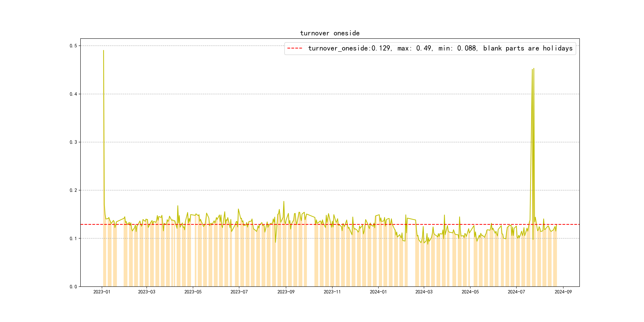Viewport: 644px width, 322px height.
Task: Click the 2023-05 x-axis date label
Action: 193,292
